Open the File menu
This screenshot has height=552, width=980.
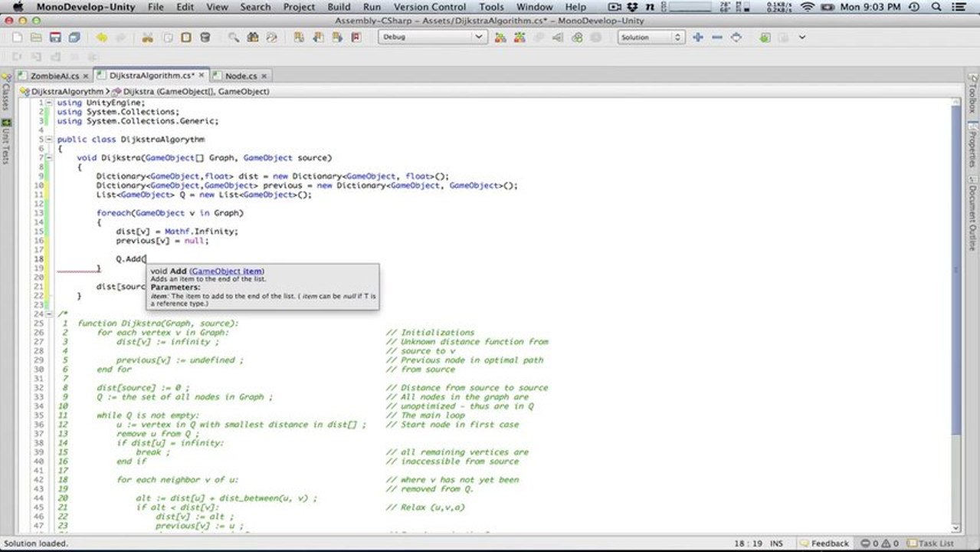click(x=156, y=7)
